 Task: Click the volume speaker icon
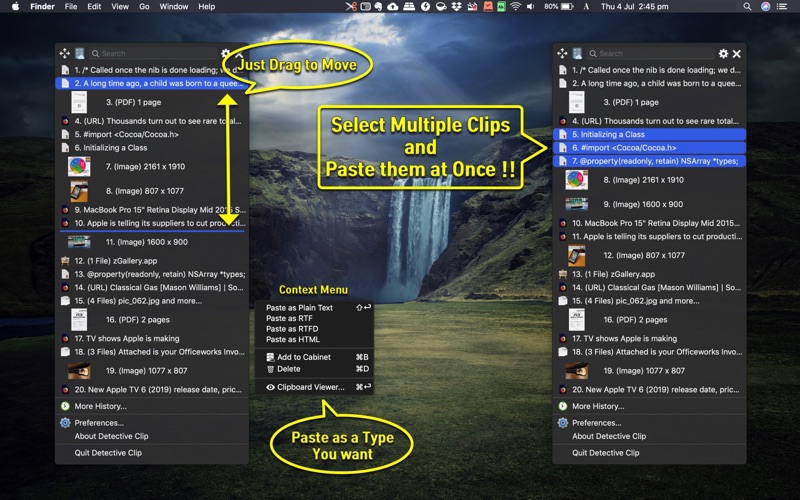coord(531,7)
